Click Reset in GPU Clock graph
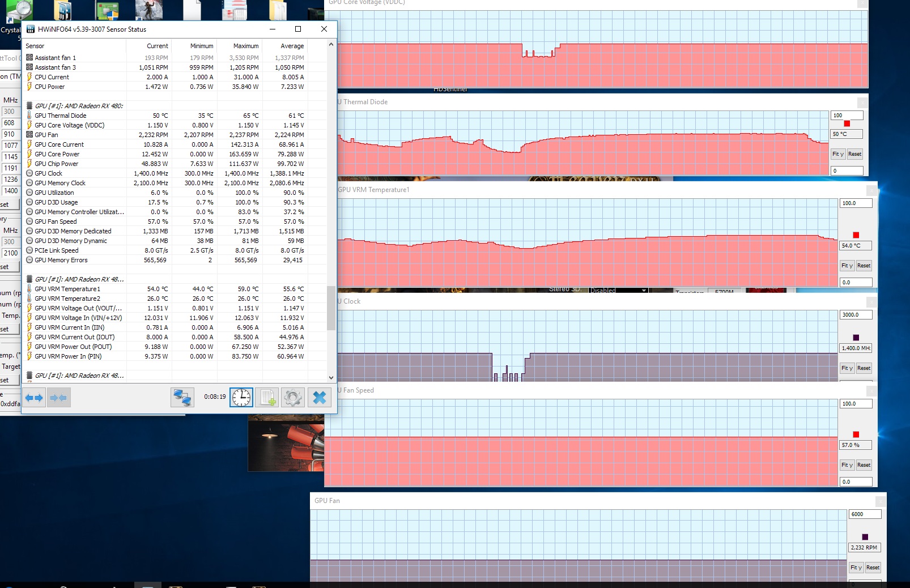The image size is (910, 588). point(864,368)
